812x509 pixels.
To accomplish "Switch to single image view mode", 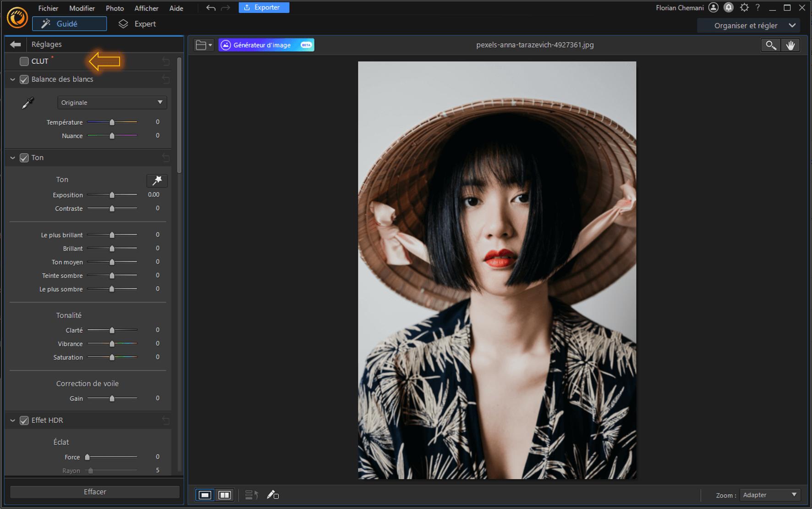I will point(205,495).
